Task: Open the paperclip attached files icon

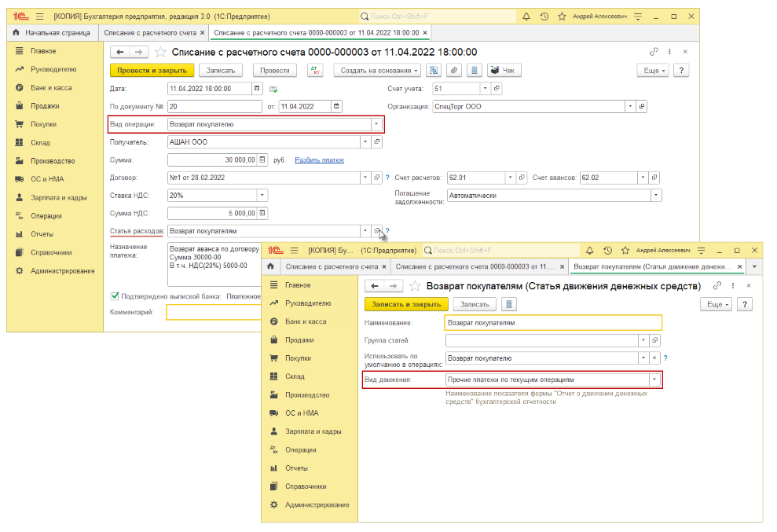Action: tap(453, 70)
